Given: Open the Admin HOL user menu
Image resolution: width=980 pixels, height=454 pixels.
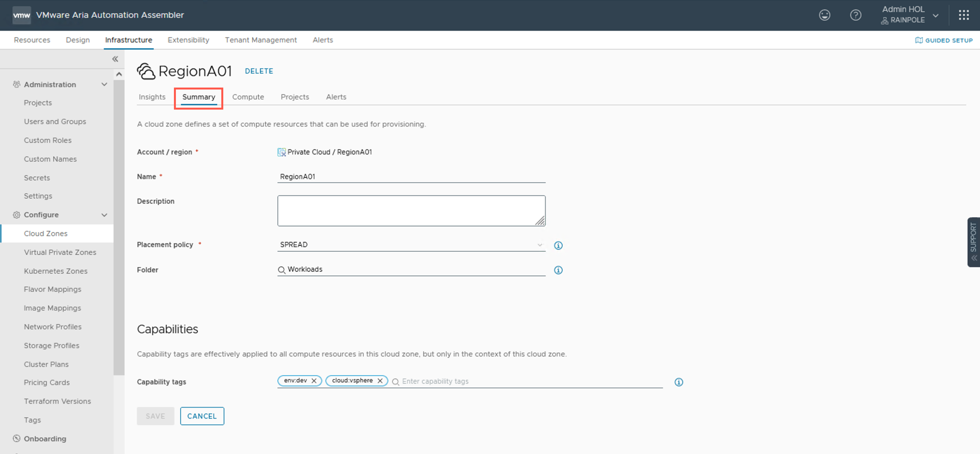Looking at the screenshot, I should point(909,15).
